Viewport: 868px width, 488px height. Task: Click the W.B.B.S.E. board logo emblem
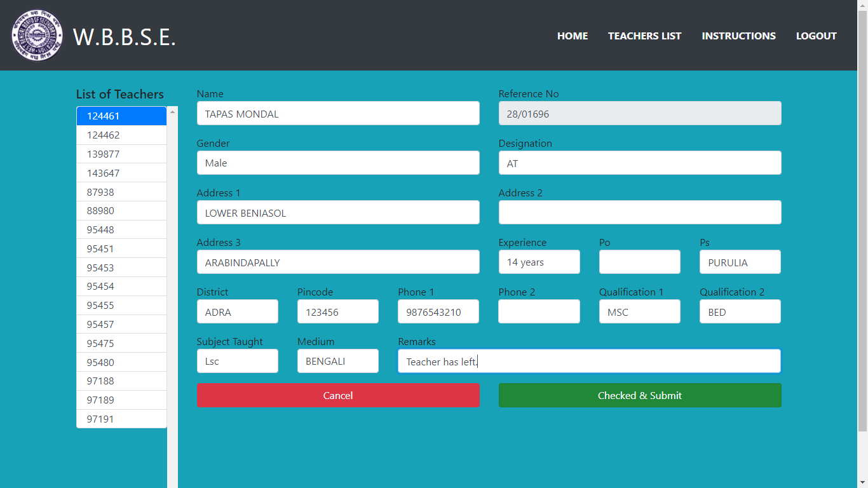[x=37, y=36]
